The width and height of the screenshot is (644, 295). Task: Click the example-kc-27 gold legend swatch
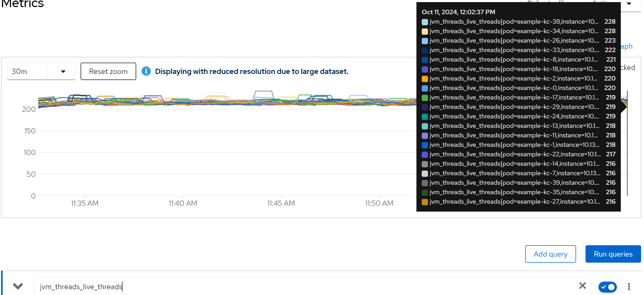pos(425,202)
